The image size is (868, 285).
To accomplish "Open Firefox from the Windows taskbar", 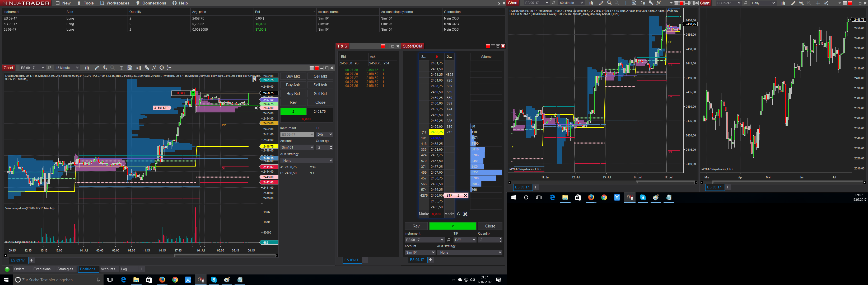I will 162,280.
